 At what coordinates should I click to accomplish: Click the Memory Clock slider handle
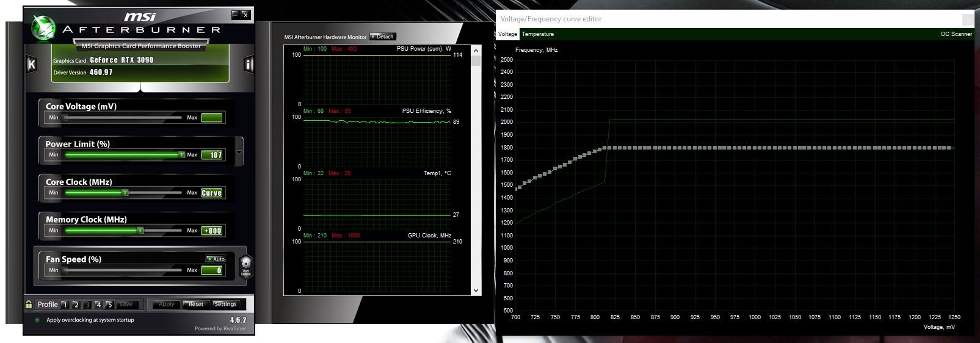pos(140,230)
